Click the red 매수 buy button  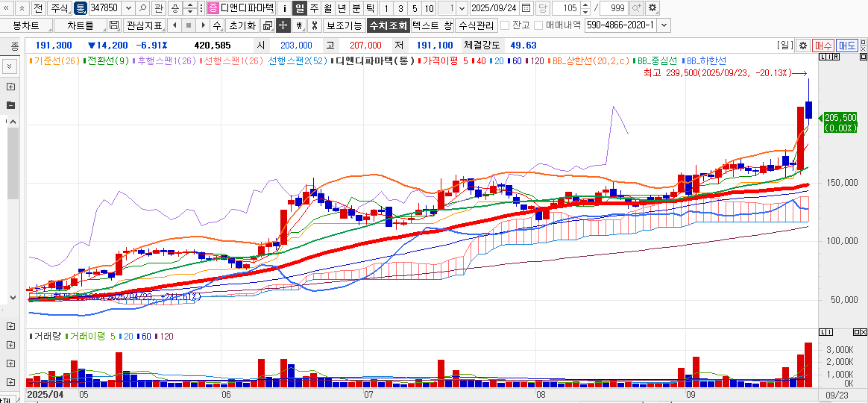coord(823,46)
